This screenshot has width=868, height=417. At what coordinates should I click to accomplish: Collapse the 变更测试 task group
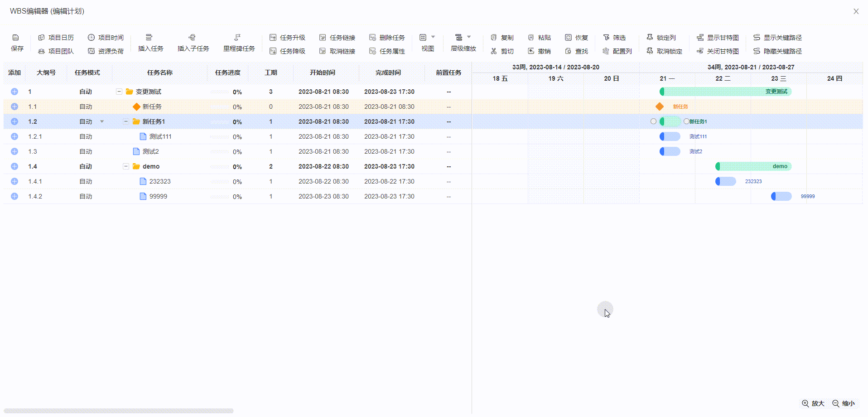click(119, 92)
